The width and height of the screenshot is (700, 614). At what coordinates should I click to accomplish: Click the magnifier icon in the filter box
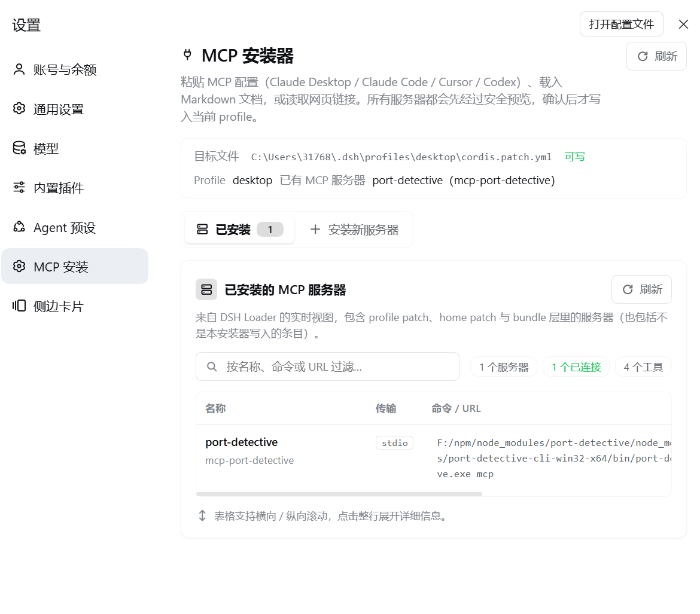tap(212, 367)
